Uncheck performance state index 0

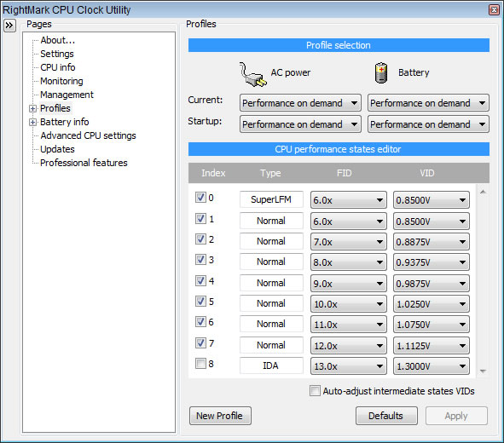point(200,197)
